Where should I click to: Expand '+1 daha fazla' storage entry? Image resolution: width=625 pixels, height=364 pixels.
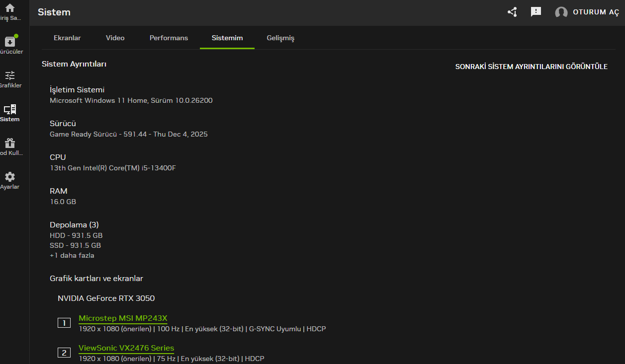point(72,255)
